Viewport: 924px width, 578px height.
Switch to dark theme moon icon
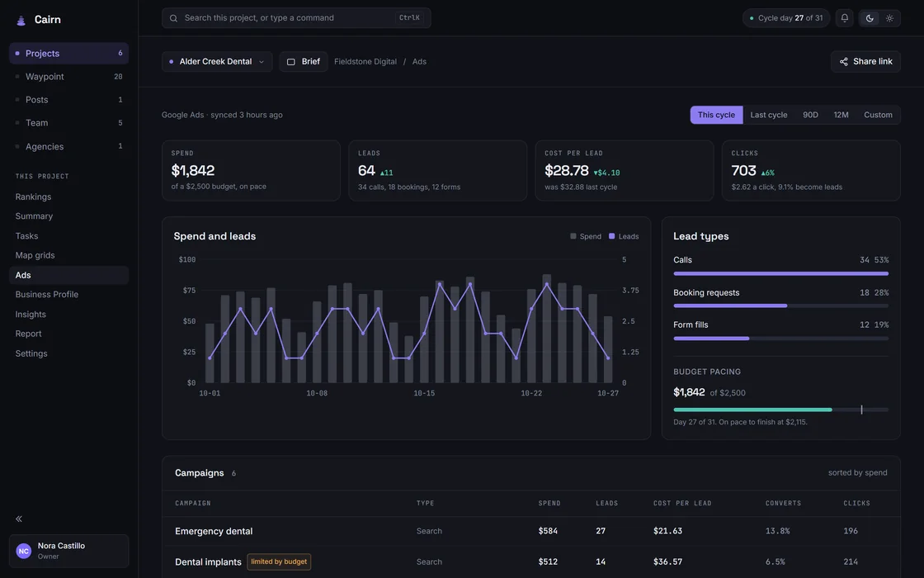tap(870, 18)
